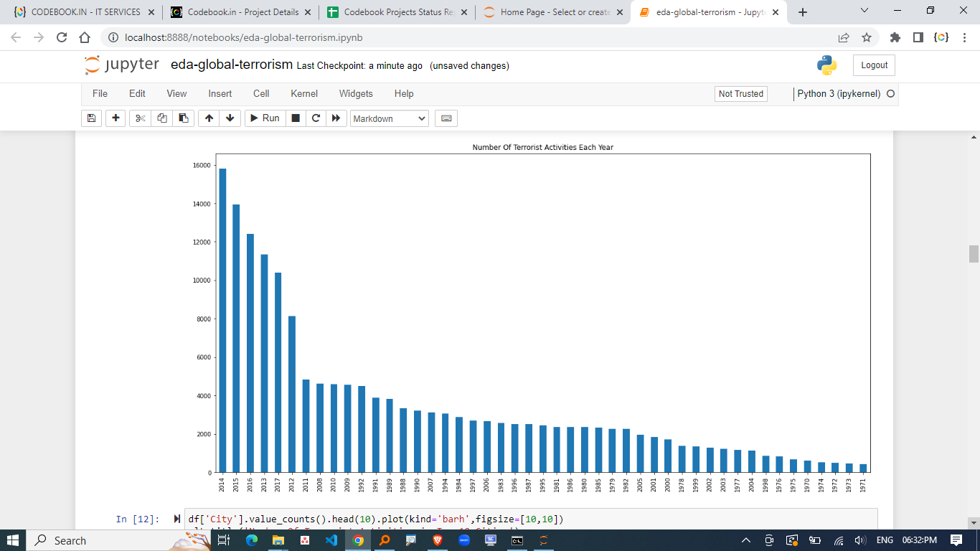Click the page vertical scrollbar thumb

click(974, 254)
